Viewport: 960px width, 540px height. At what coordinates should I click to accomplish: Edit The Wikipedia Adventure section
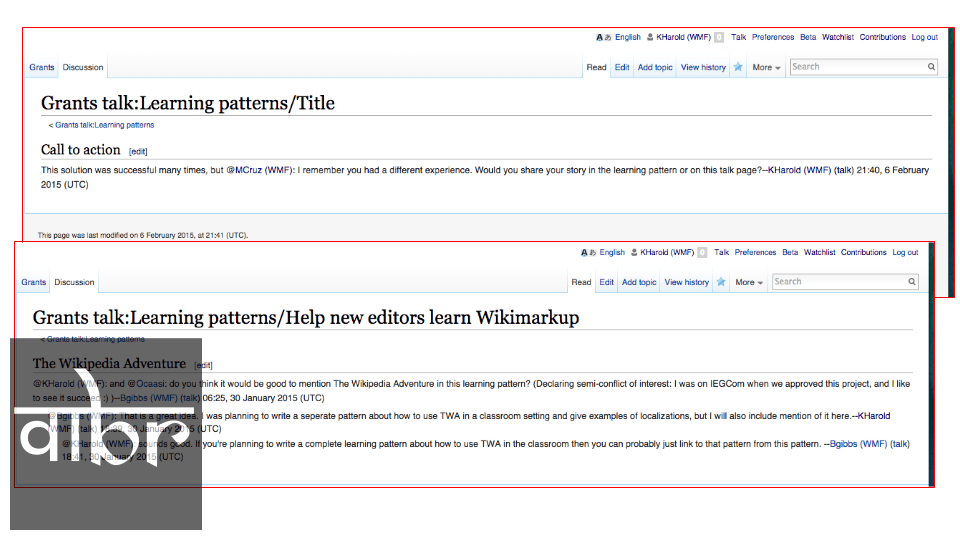click(x=203, y=366)
